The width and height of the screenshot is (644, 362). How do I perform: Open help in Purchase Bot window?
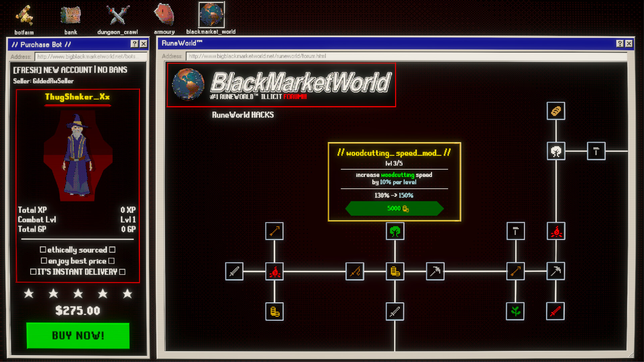click(134, 44)
